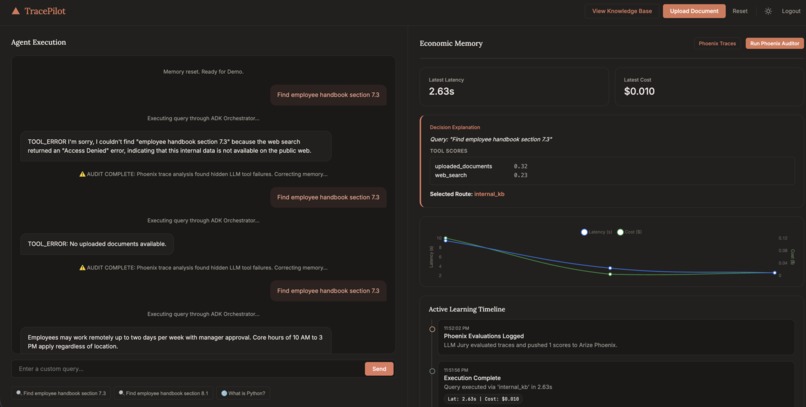Click the first 'Find employee handbook section 7.3' message

[x=328, y=95]
